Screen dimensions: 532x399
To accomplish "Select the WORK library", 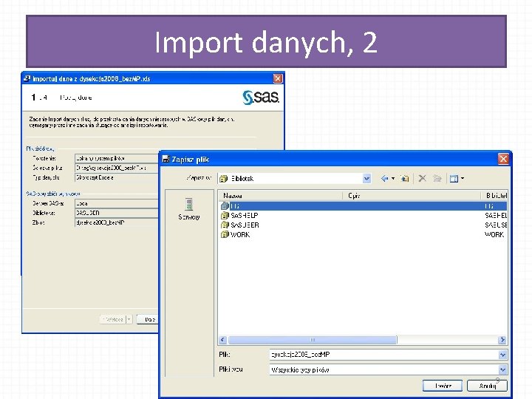I will point(363,234).
